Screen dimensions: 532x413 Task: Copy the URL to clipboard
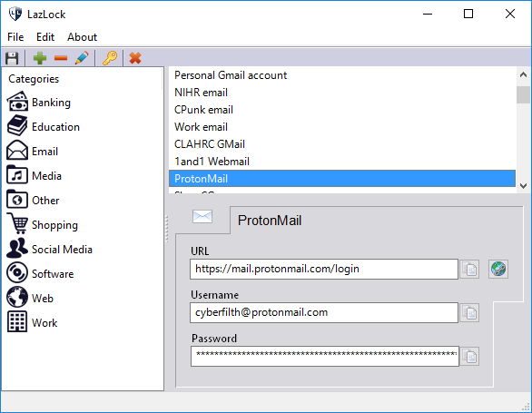pyautogui.click(x=470, y=270)
